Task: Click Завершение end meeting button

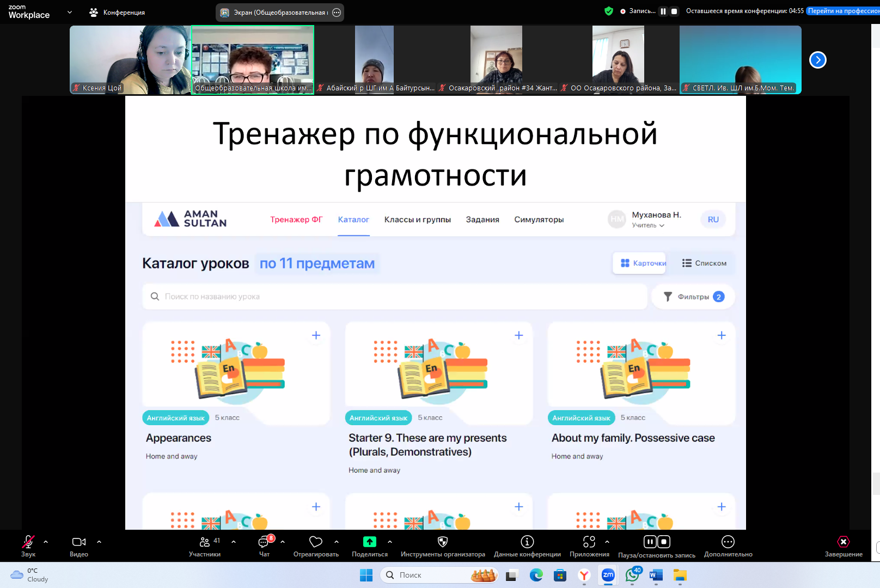Action: pyautogui.click(x=844, y=542)
